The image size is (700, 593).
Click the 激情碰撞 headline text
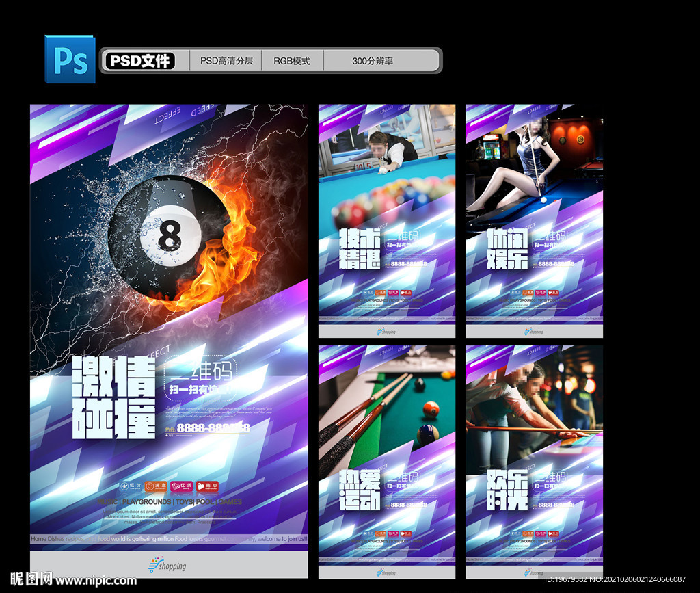coord(114,397)
